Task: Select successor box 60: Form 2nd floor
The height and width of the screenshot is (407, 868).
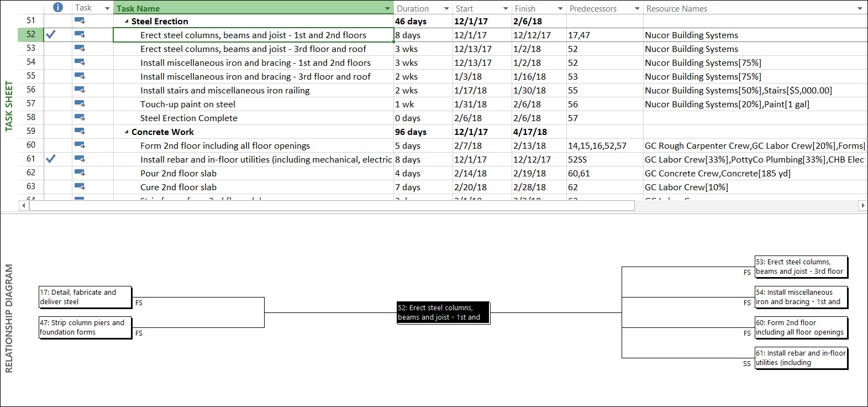Action: pos(801,327)
